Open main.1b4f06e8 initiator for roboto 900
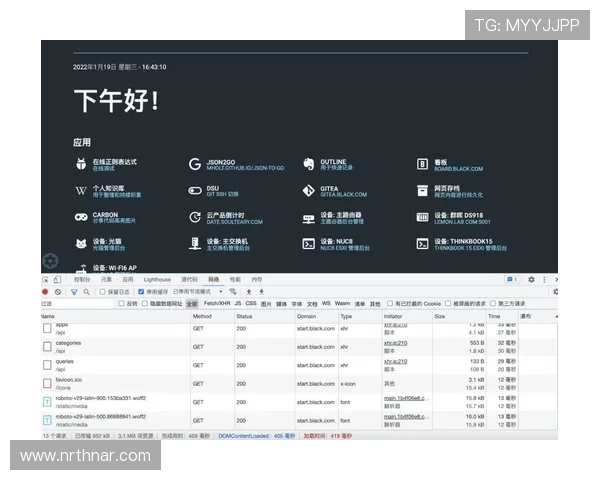600x480 pixels. (406, 398)
